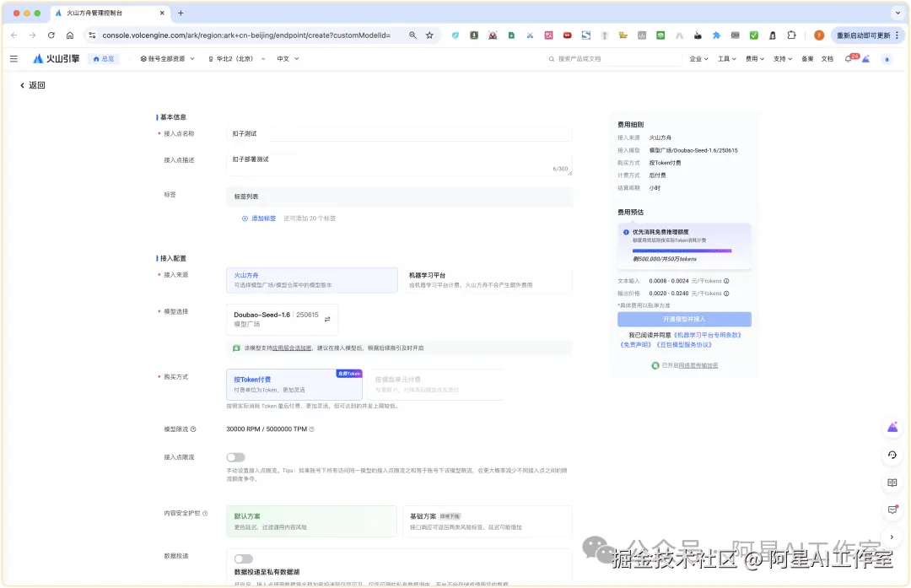Open the 文档 menu item
The image size is (911, 588).
tap(827, 59)
